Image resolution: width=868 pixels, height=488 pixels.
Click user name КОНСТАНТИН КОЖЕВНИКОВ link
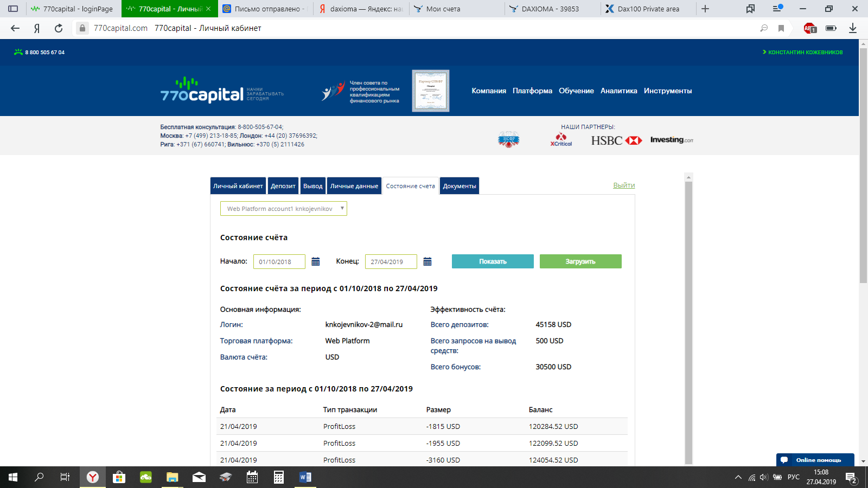coord(805,53)
